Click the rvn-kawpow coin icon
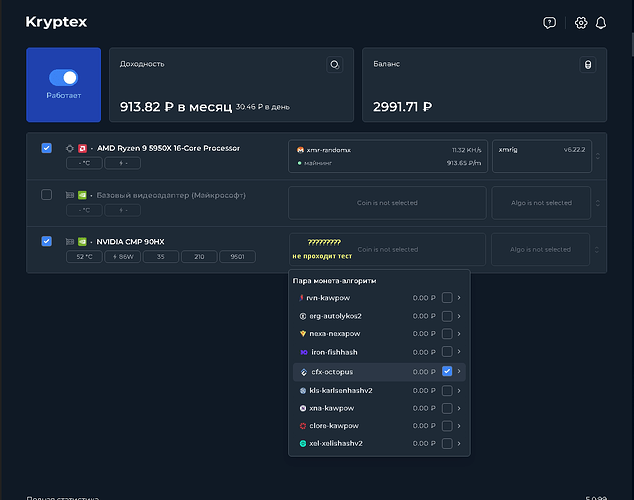Viewport: 634px width, 500px height. [x=301, y=298]
